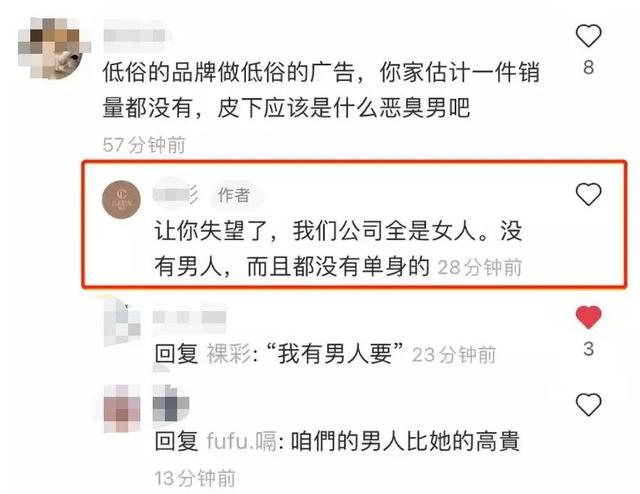Open avatar of the 我有男人要 commenter
The height and width of the screenshot is (494, 640).
(122, 322)
